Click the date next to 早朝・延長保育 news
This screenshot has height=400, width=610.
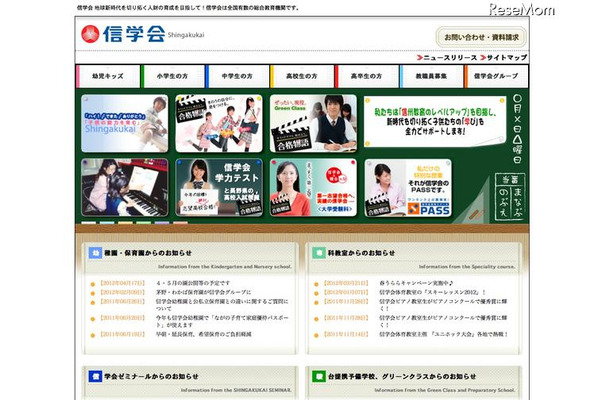pyautogui.click(x=122, y=334)
